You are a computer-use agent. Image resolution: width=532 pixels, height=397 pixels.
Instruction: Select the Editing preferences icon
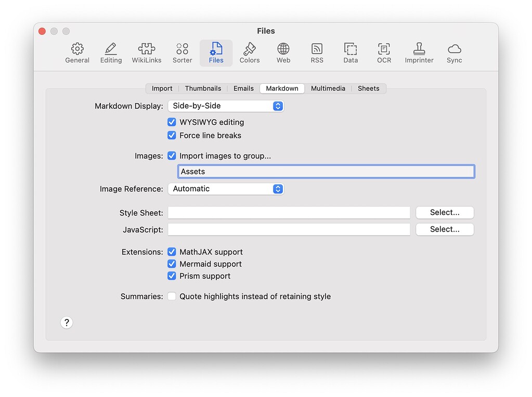tap(110, 53)
